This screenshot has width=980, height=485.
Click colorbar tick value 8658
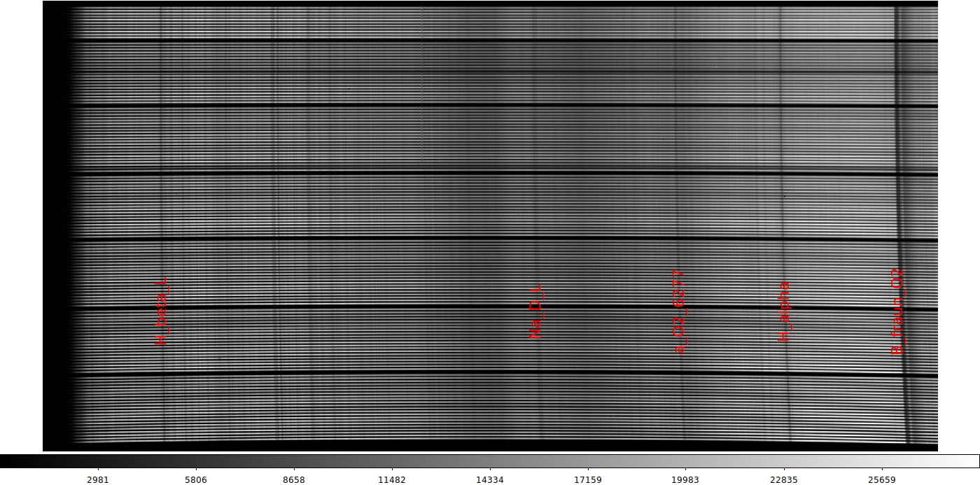click(294, 480)
